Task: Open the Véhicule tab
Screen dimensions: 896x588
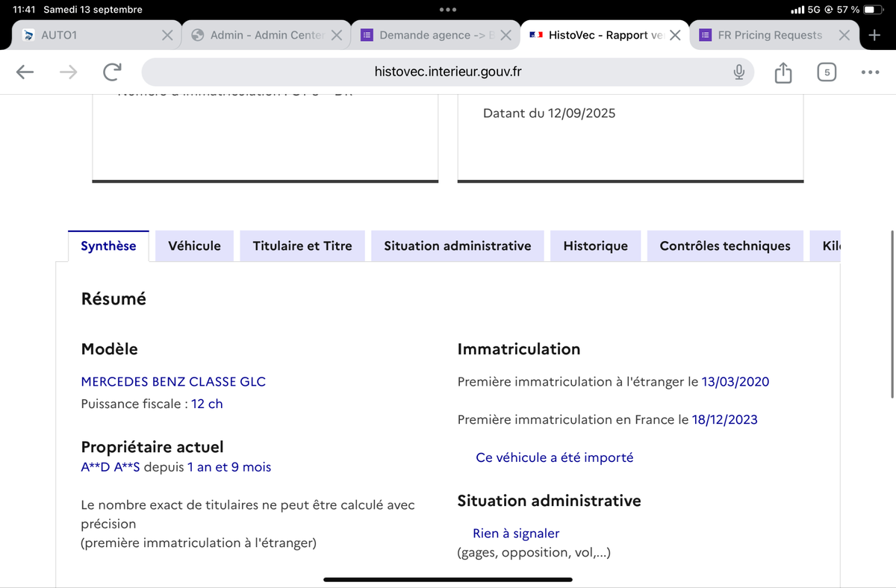Action: click(x=194, y=245)
